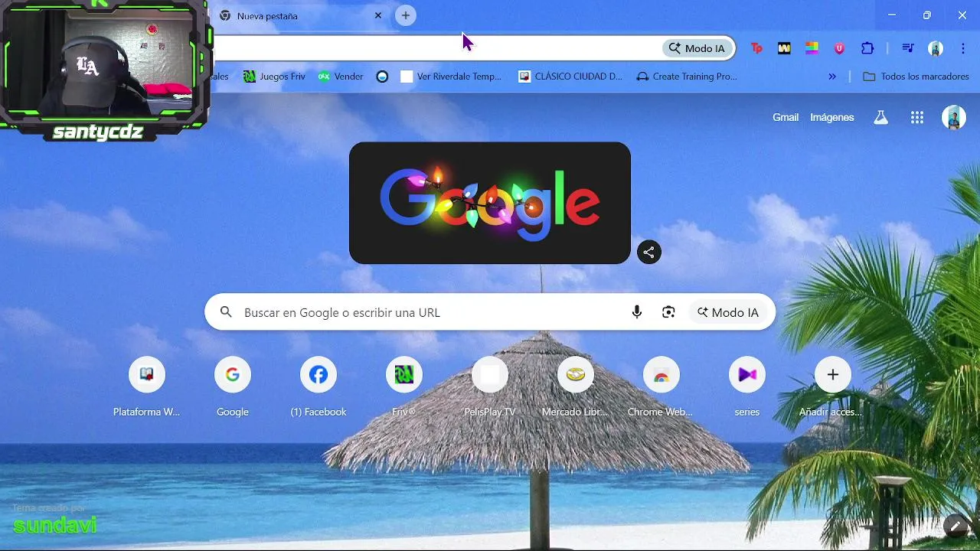
Task: Click the Google search box
Action: [490, 312]
